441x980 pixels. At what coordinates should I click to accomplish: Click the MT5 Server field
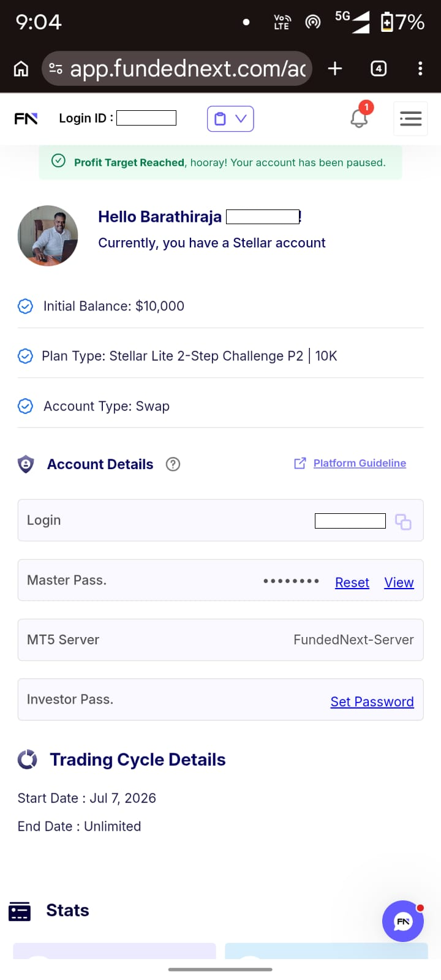tap(221, 639)
